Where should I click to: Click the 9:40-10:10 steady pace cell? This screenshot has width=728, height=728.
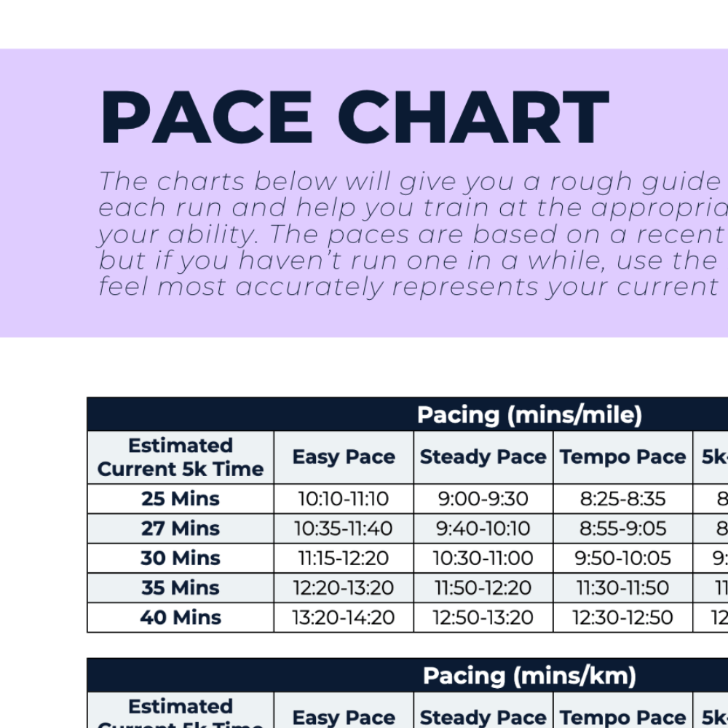coord(483,529)
